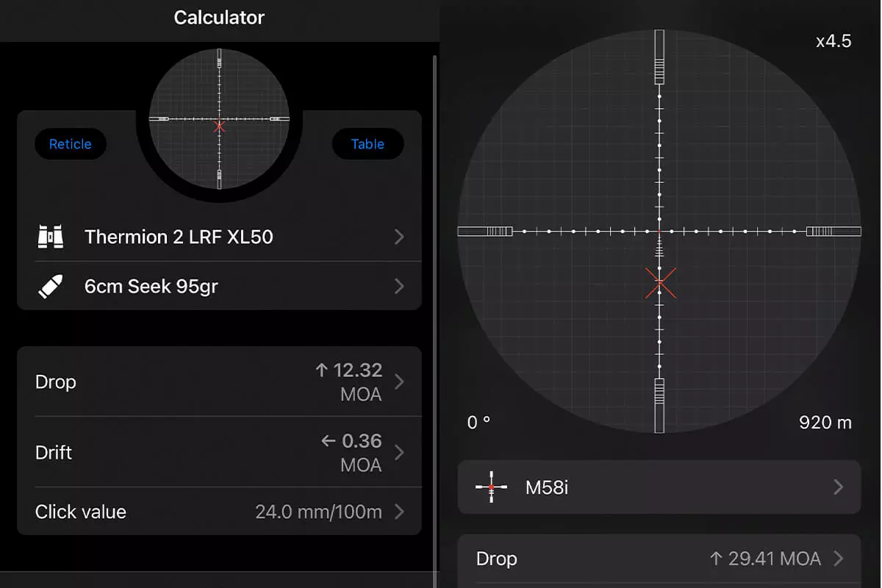882x588 pixels.
Task: Select the Drift label in calculator
Action: [x=54, y=452]
